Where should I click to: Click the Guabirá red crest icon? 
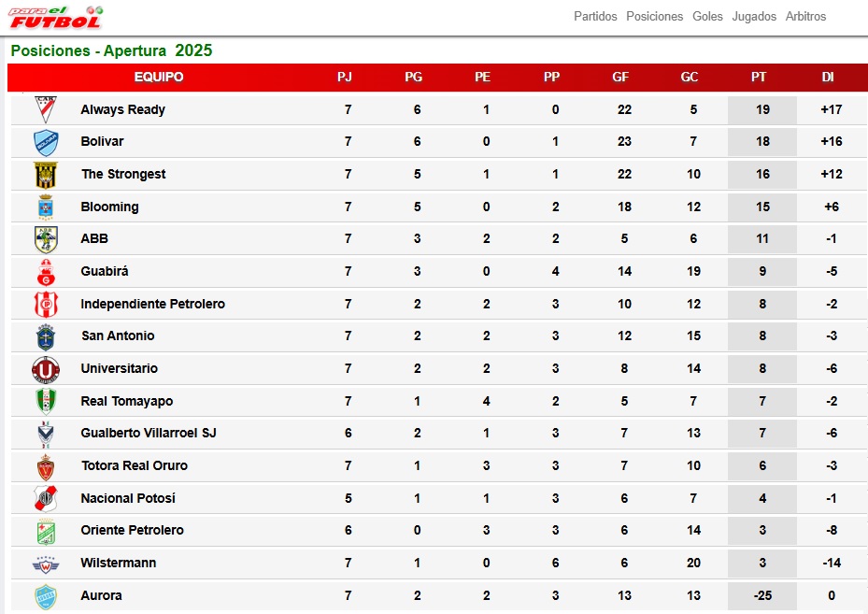coord(46,272)
